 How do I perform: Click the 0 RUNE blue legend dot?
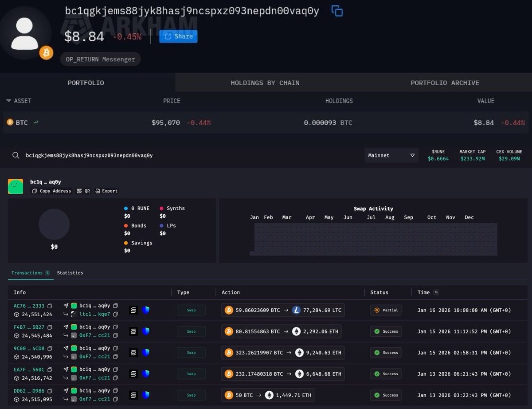tap(126, 208)
